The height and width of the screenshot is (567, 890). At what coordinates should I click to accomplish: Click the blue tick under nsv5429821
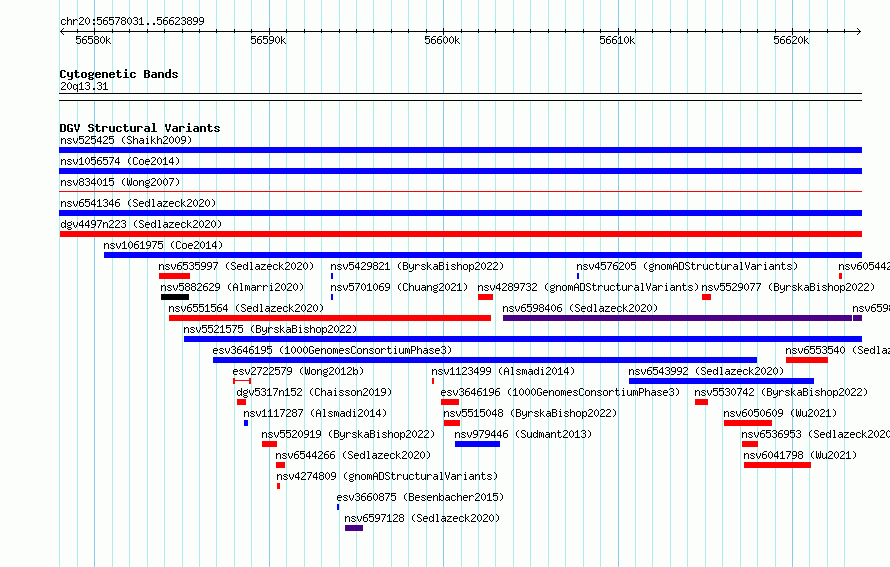[332, 276]
